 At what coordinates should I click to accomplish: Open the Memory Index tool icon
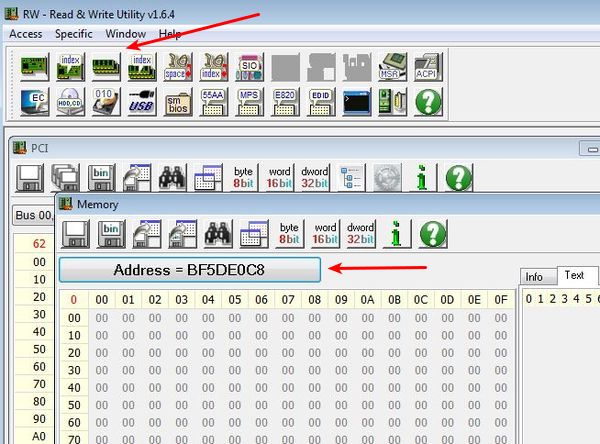click(142, 67)
